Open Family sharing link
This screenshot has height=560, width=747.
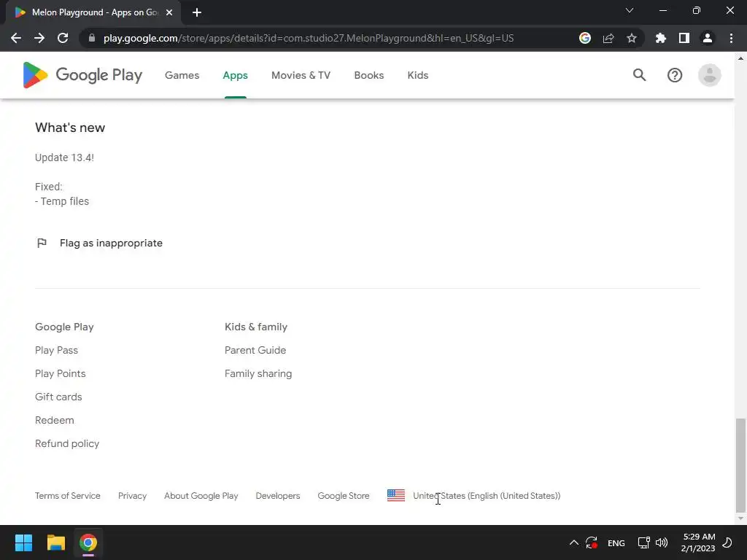[258, 373]
